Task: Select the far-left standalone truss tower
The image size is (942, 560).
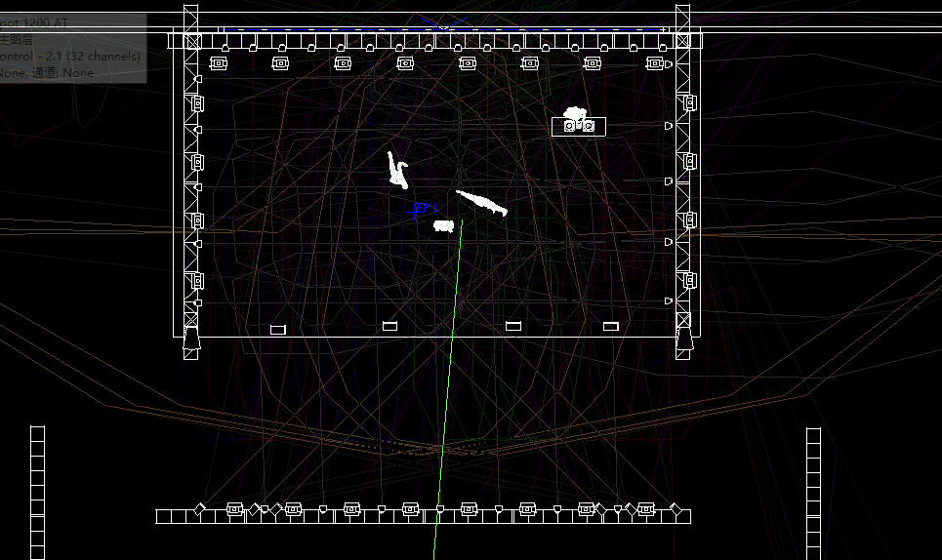Action: [x=37, y=491]
